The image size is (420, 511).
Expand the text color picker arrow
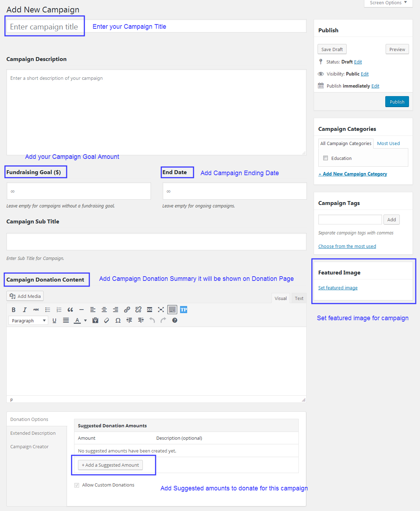(x=85, y=320)
